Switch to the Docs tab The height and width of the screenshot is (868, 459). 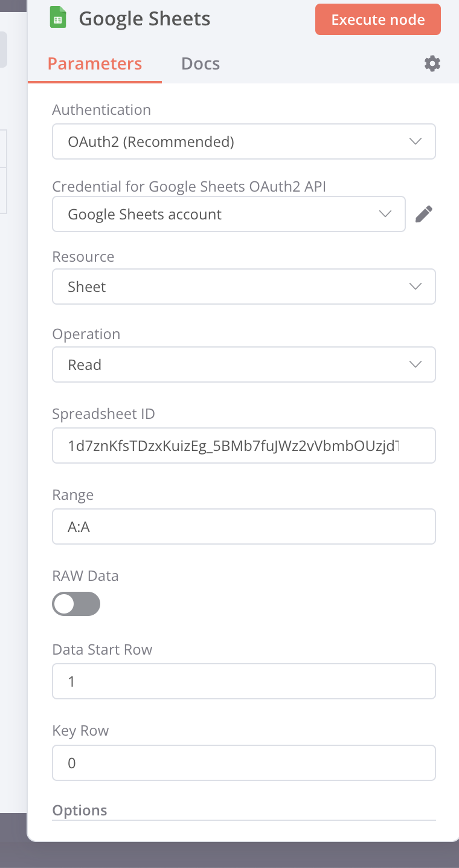tap(201, 63)
